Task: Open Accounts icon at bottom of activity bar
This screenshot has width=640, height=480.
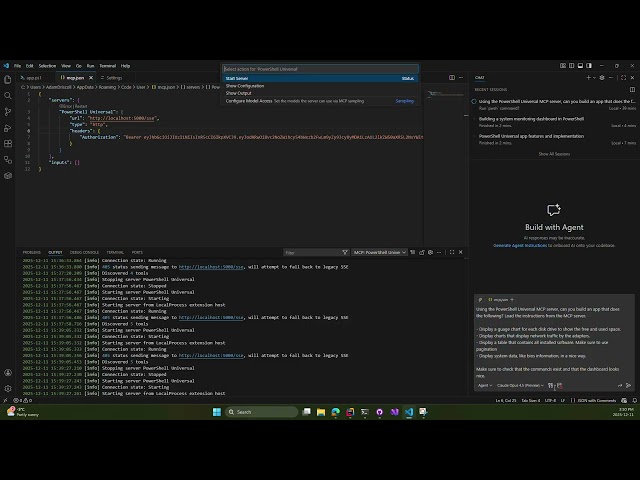Action: click(8, 373)
